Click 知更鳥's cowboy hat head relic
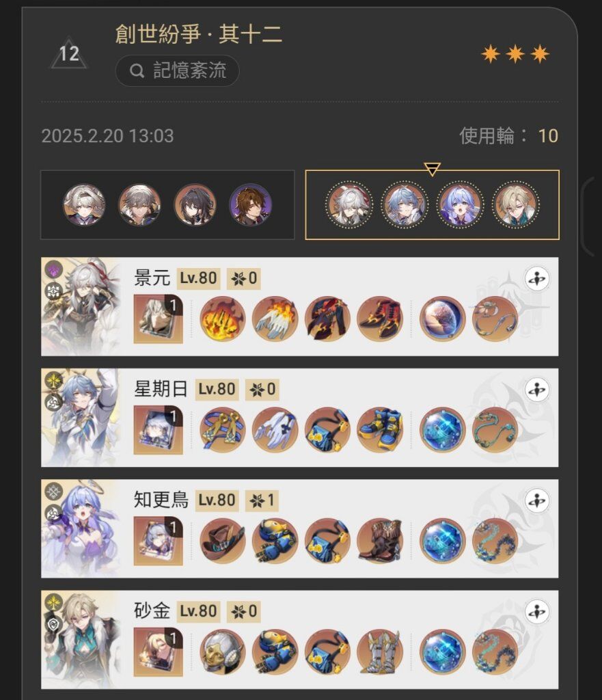Image resolution: width=602 pixels, height=700 pixels. 222,541
